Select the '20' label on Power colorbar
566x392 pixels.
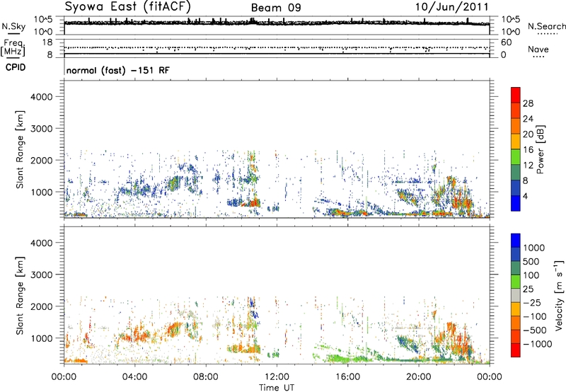point(528,134)
